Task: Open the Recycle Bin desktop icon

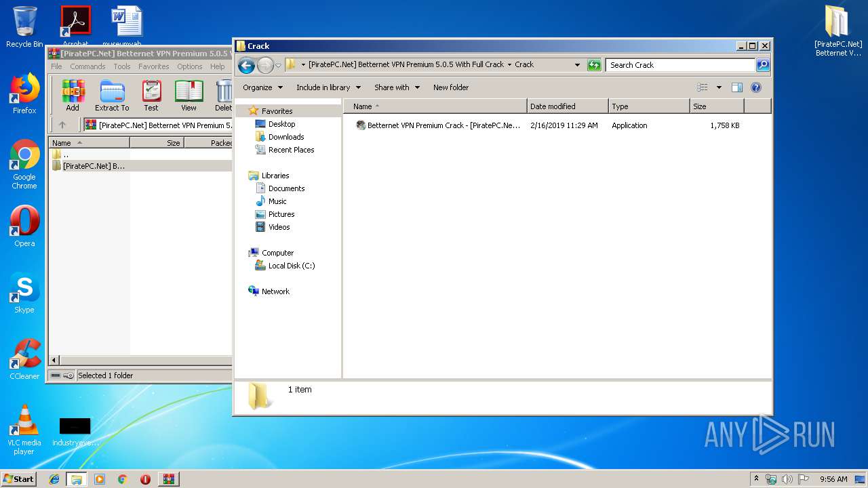Action: [x=24, y=27]
